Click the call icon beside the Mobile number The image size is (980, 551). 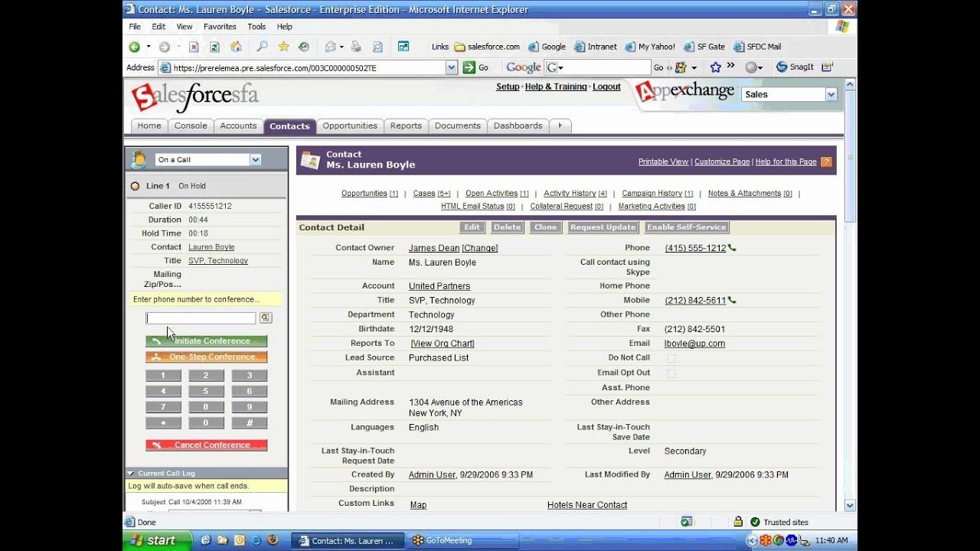(732, 301)
